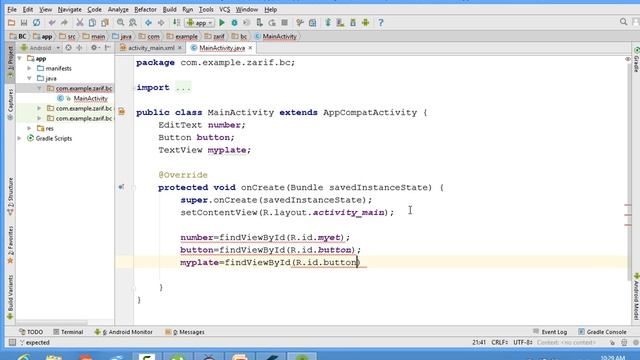Screen dimensions: 640x360
Task: Select MainActivity in the project tree
Action: [x=90, y=98]
